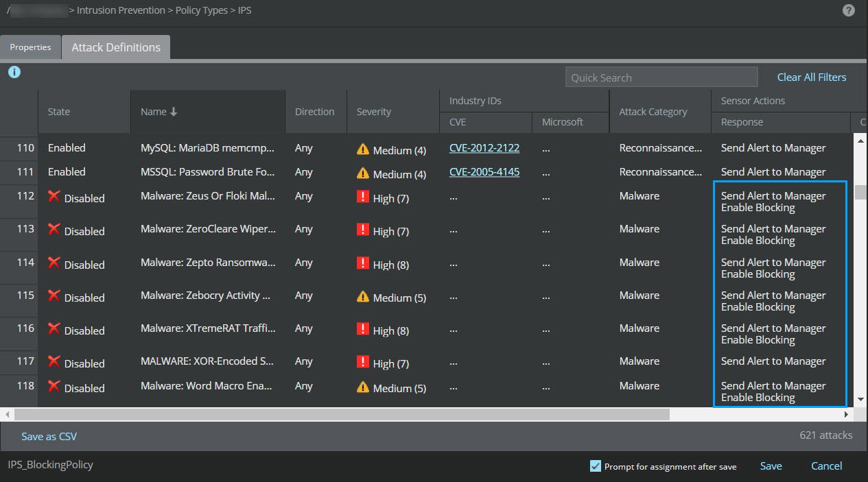Select MSSQL: Password Brute Force attack name
Image resolution: width=868 pixels, height=482 pixels.
(208, 172)
